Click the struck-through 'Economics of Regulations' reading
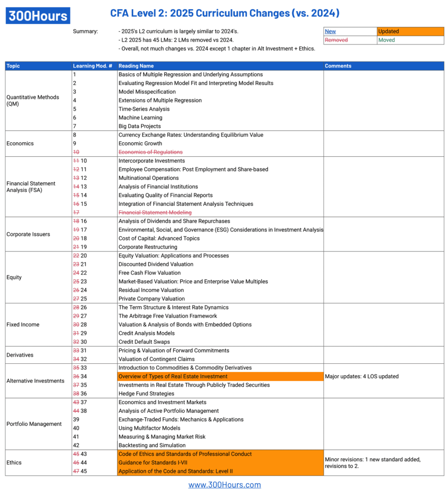448x494 pixels. coord(150,152)
